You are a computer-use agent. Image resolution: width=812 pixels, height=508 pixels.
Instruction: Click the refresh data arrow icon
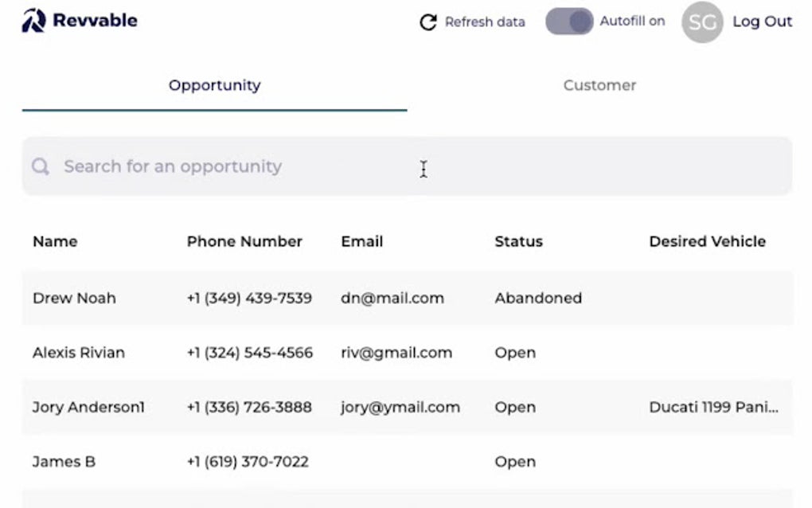click(x=428, y=22)
